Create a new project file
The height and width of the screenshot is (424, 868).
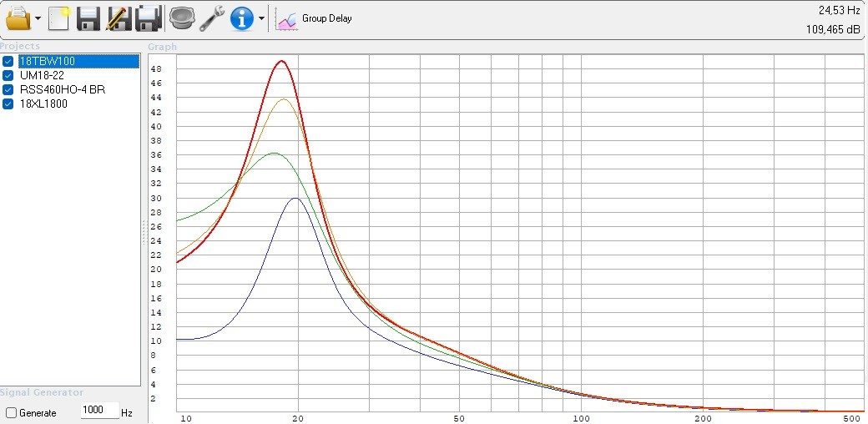(59, 18)
